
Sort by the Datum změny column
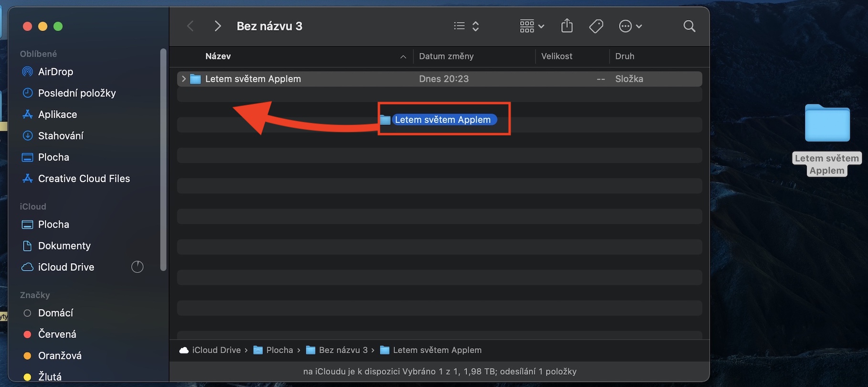pyautogui.click(x=446, y=56)
